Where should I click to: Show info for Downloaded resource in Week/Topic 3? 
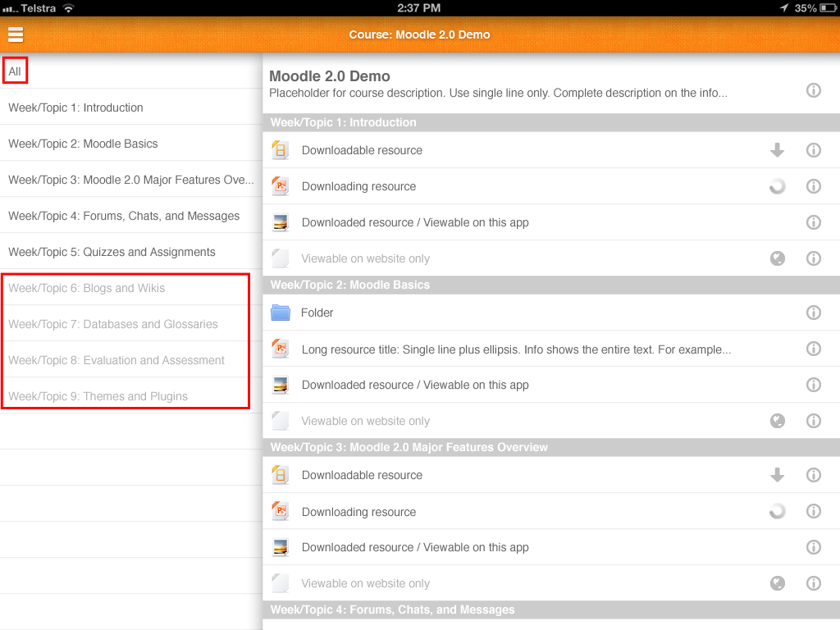813,547
